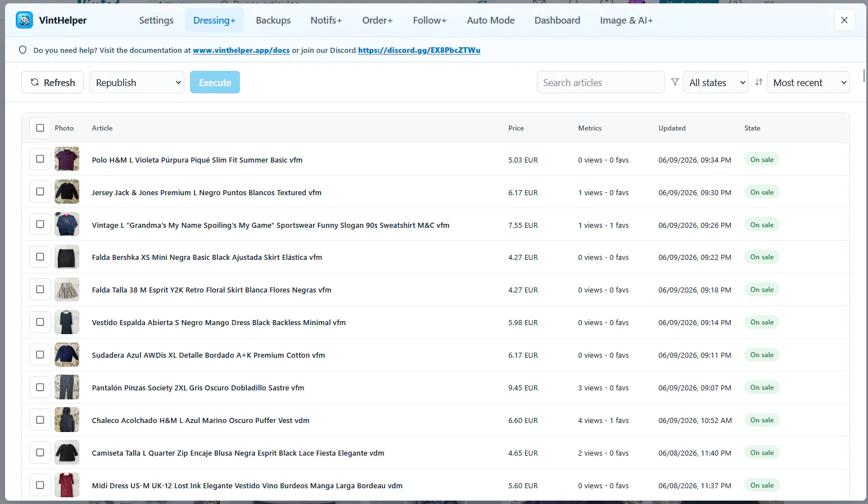The image size is (868, 504).
Task: Select the Pantalón Pinzas Society checkbox
Action: pyautogui.click(x=40, y=388)
